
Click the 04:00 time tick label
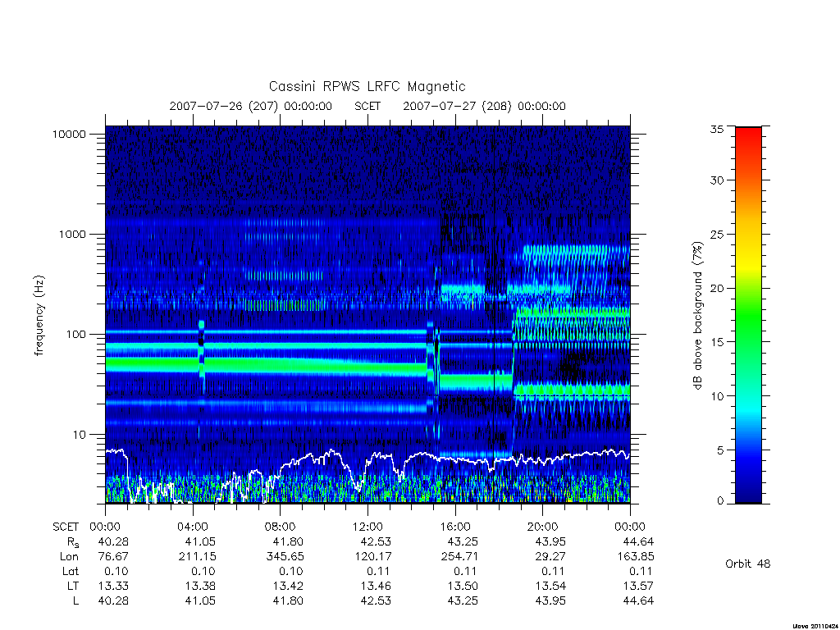click(192, 527)
